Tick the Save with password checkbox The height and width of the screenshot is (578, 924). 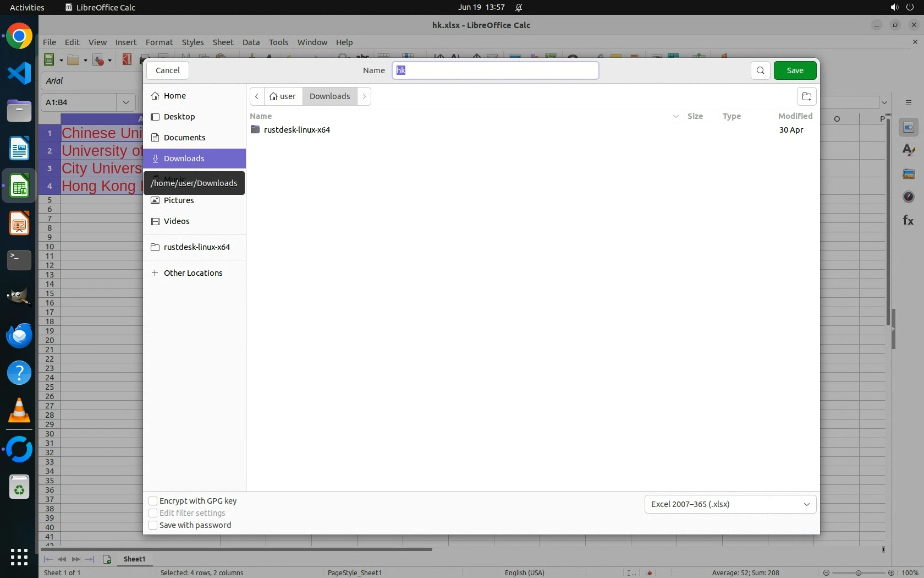click(x=153, y=525)
